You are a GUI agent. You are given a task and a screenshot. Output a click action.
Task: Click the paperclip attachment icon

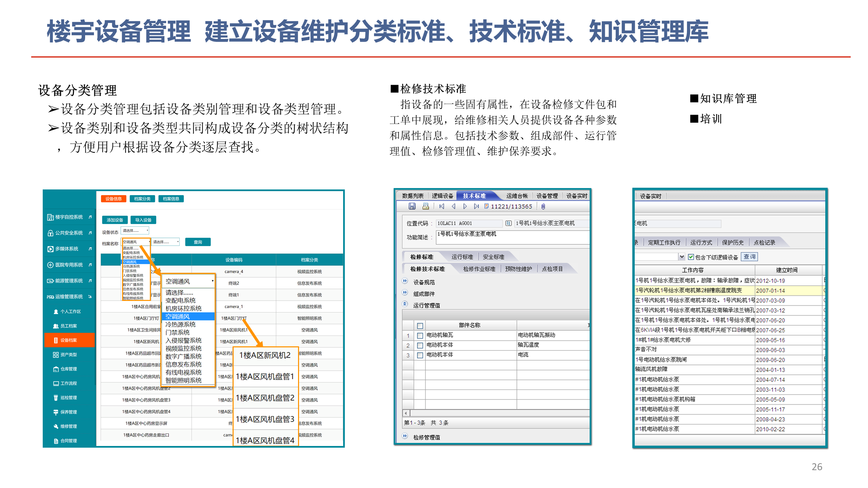coord(543,206)
